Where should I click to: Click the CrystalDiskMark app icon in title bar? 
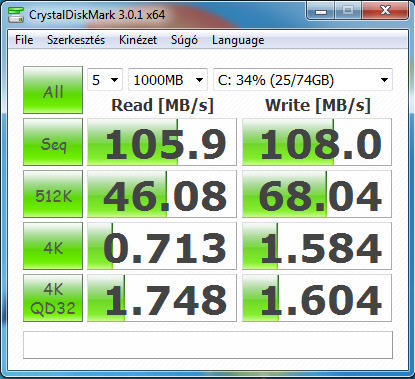tap(15, 14)
